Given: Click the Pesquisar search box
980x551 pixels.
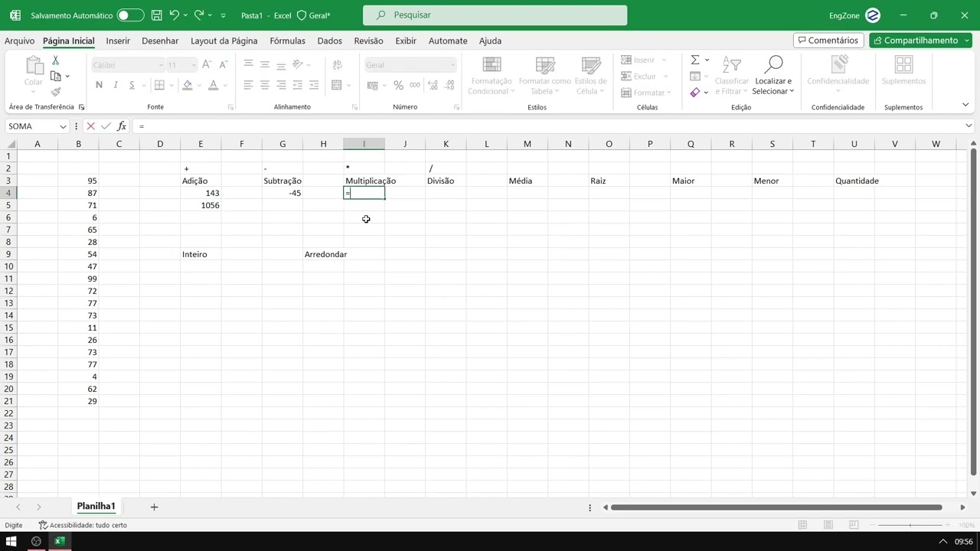Looking at the screenshot, I should click(495, 15).
